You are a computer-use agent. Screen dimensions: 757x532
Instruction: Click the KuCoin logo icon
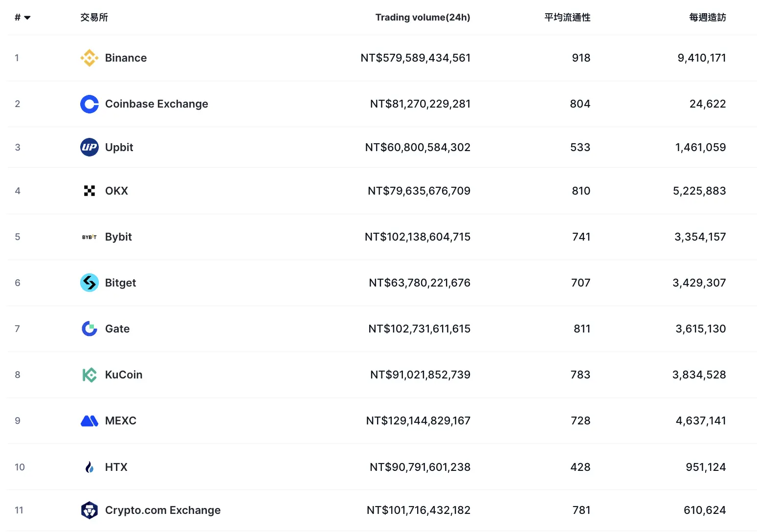coord(89,375)
